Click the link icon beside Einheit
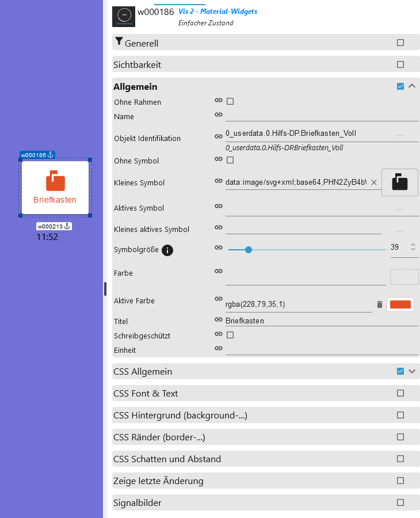This screenshot has height=518, width=420. [219, 348]
